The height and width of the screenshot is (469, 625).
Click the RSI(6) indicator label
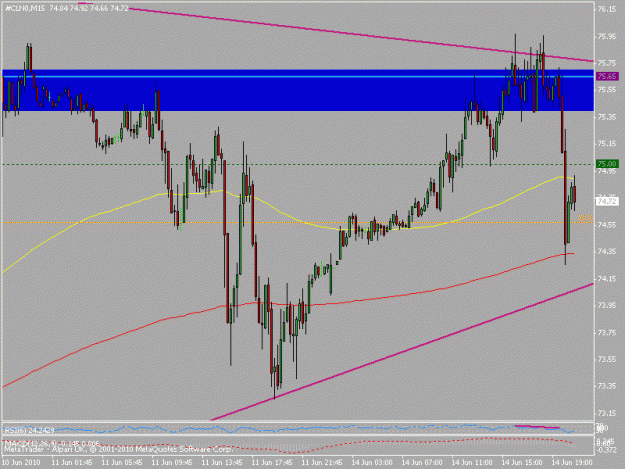click(x=29, y=430)
